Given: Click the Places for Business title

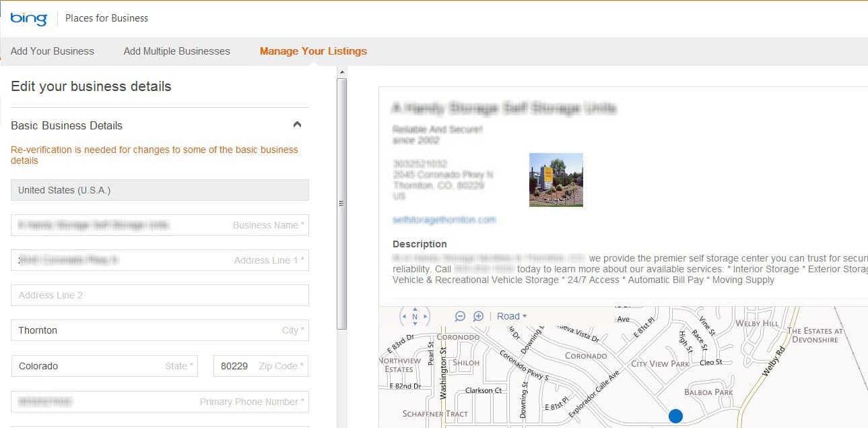Looking at the screenshot, I should coord(107,18).
